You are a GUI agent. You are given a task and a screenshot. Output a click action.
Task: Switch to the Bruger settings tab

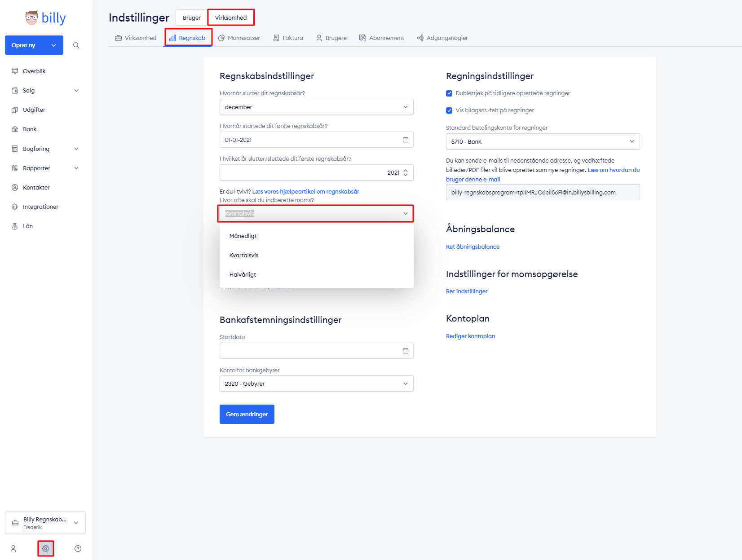click(x=192, y=18)
